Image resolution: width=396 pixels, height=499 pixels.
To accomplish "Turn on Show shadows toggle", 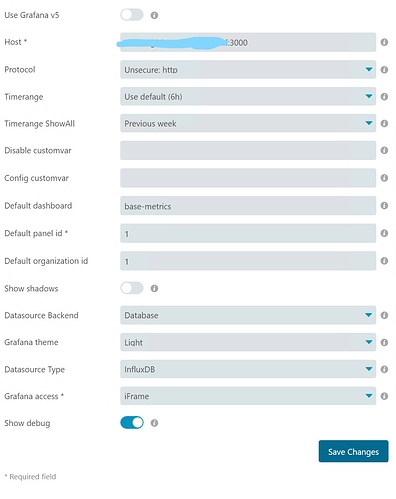I will tap(132, 288).
